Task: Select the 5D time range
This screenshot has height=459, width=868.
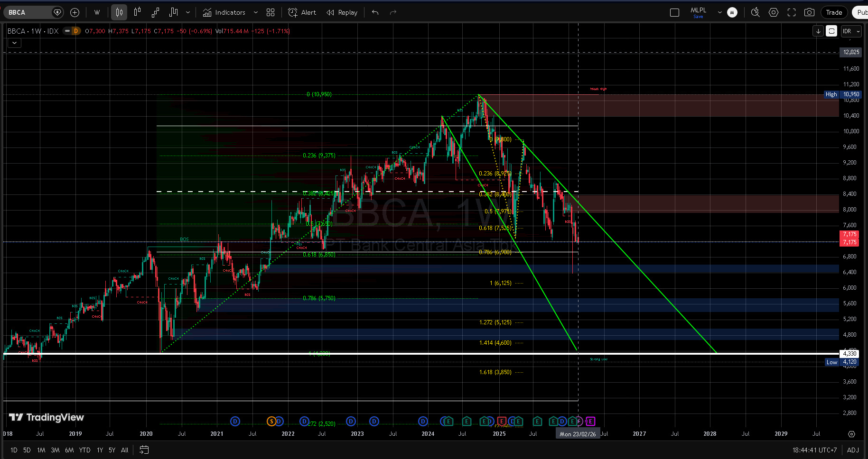Action: (27, 450)
